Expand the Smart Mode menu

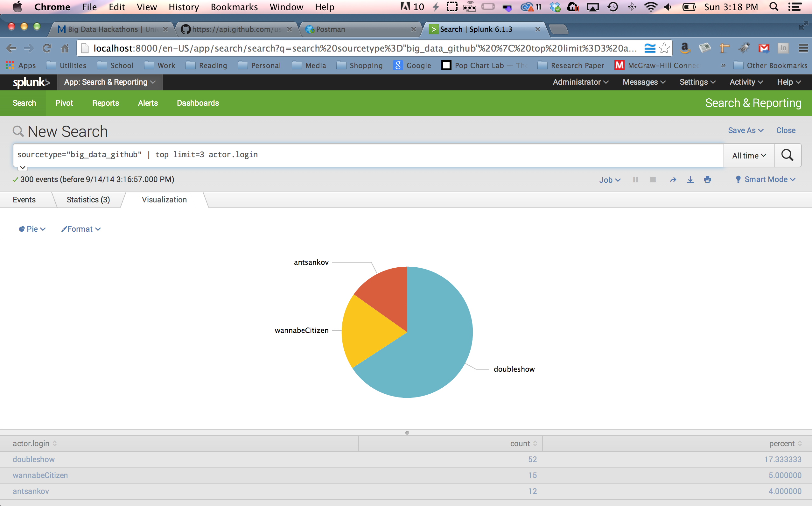[766, 179]
